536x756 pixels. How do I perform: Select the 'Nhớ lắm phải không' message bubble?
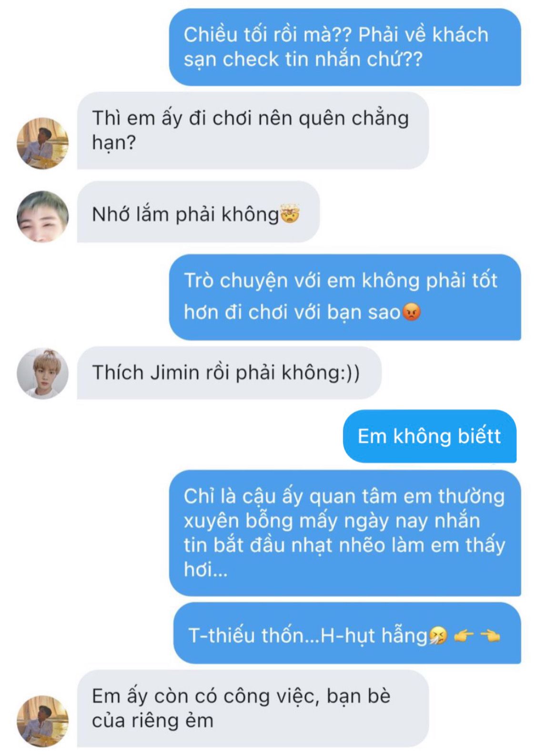(198, 212)
